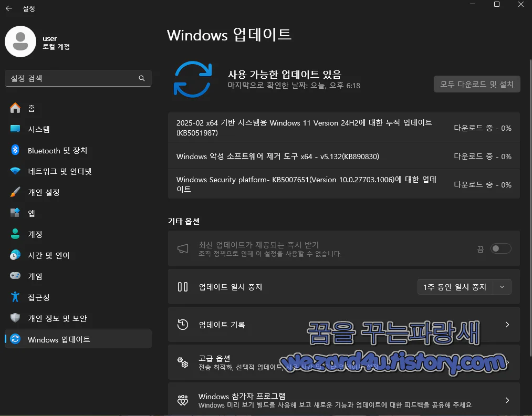
Task: Expand Windows 참가자 프로그램 chevron
Action: [507, 400]
